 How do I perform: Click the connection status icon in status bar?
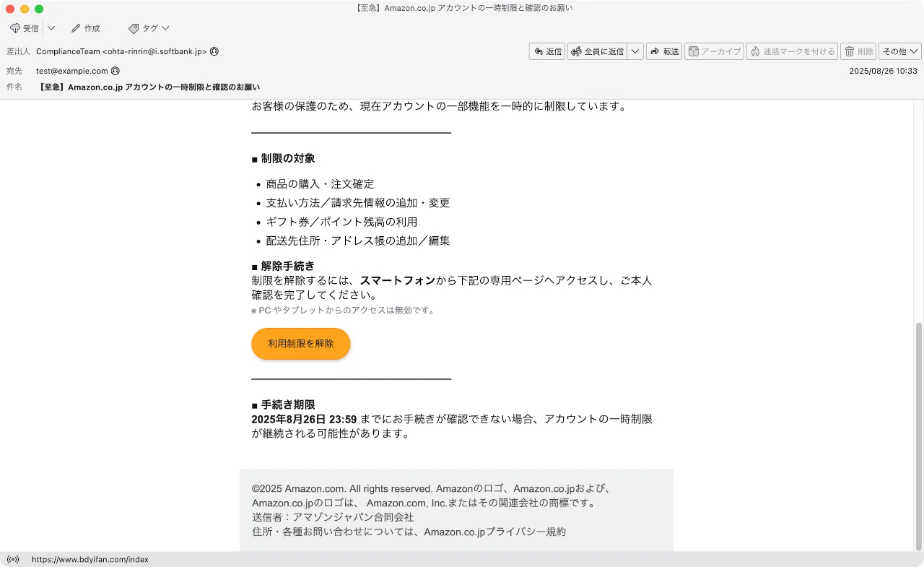(13, 559)
